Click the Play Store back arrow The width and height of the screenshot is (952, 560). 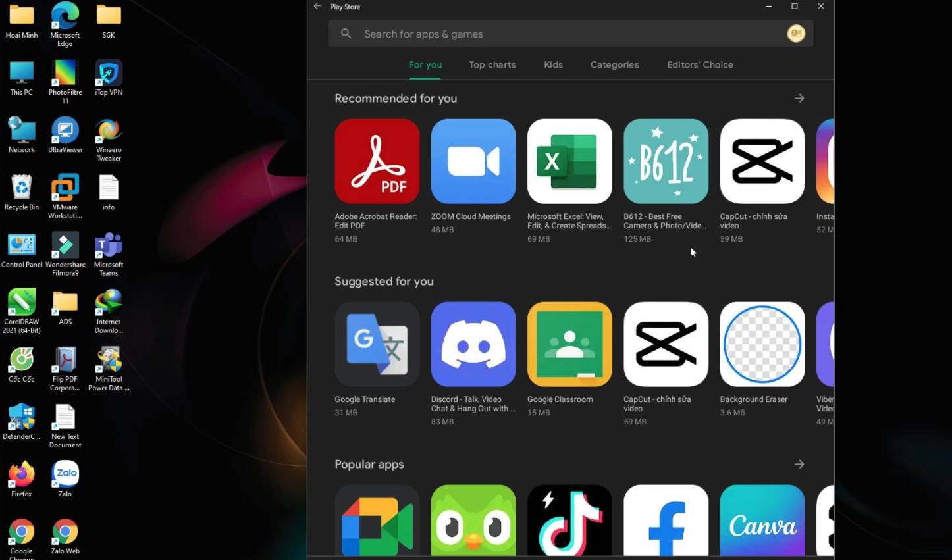[x=317, y=6]
